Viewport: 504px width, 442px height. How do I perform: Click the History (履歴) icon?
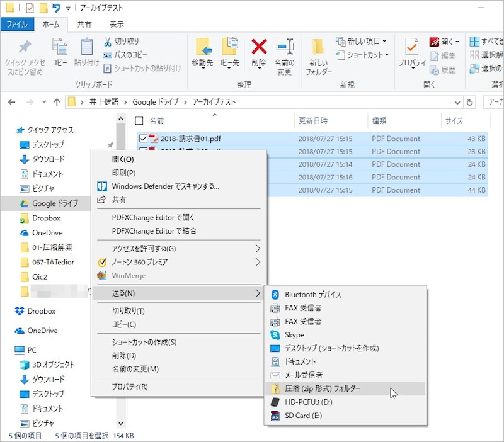pos(434,70)
